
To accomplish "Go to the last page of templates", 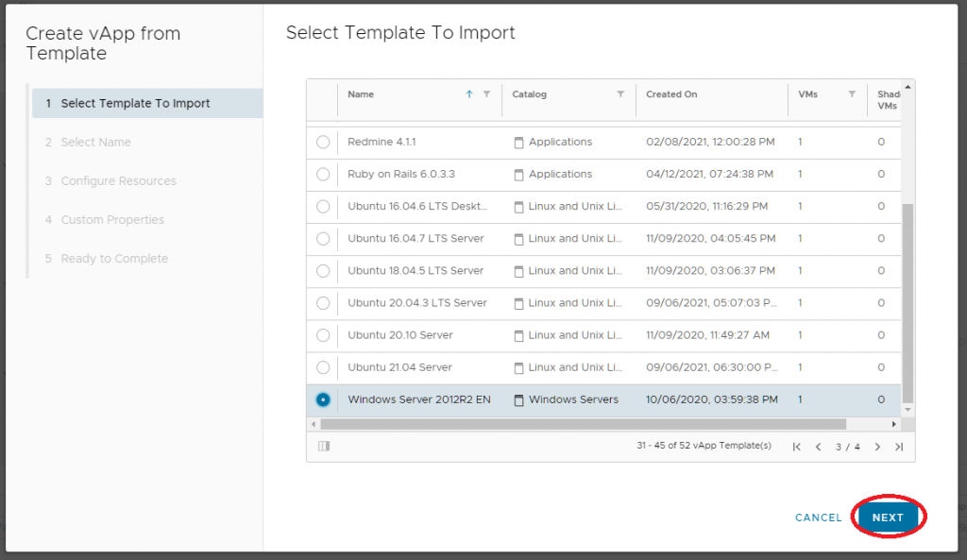I will (899, 447).
